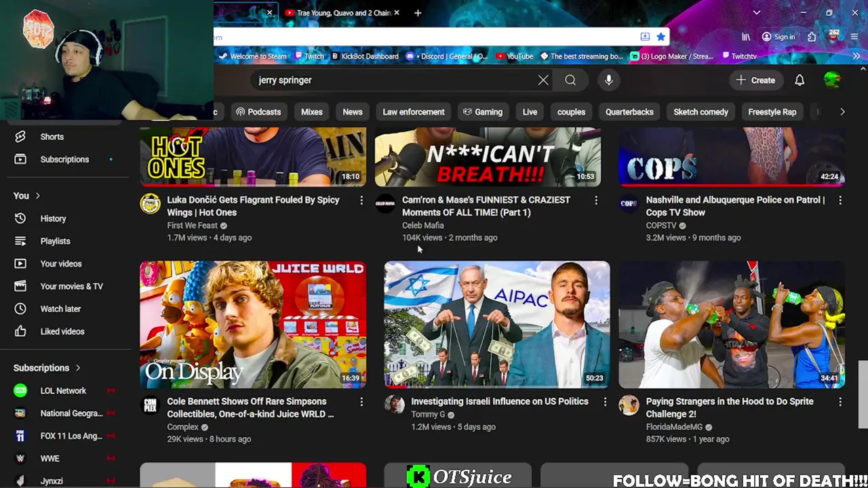Open options menu for Sprite Challenge video

click(840, 401)
